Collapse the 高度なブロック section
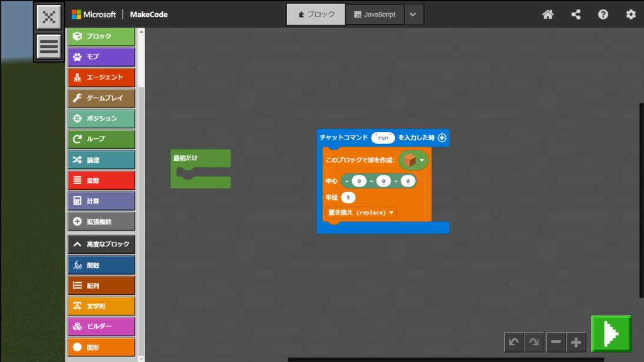 pos(101,244)
